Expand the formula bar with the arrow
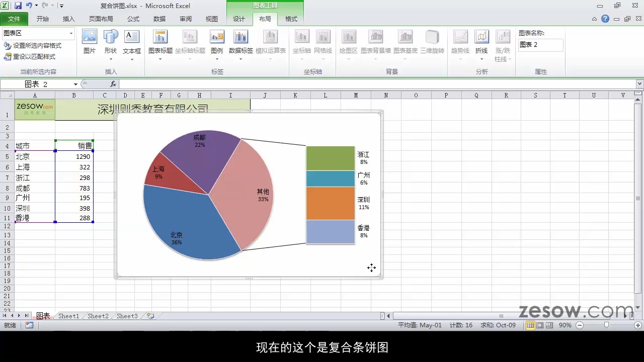The height and width of the screenshot is (362, 644). (x=639, y=84)
